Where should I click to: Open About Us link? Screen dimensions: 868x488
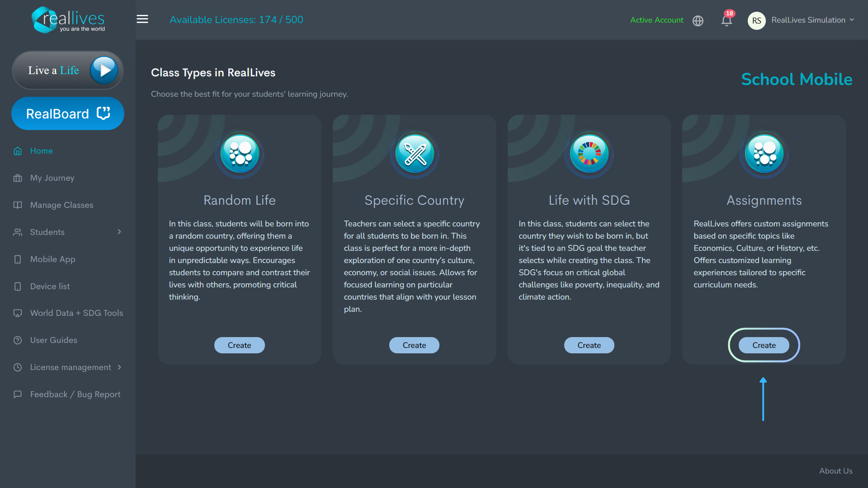click(836, 471)
